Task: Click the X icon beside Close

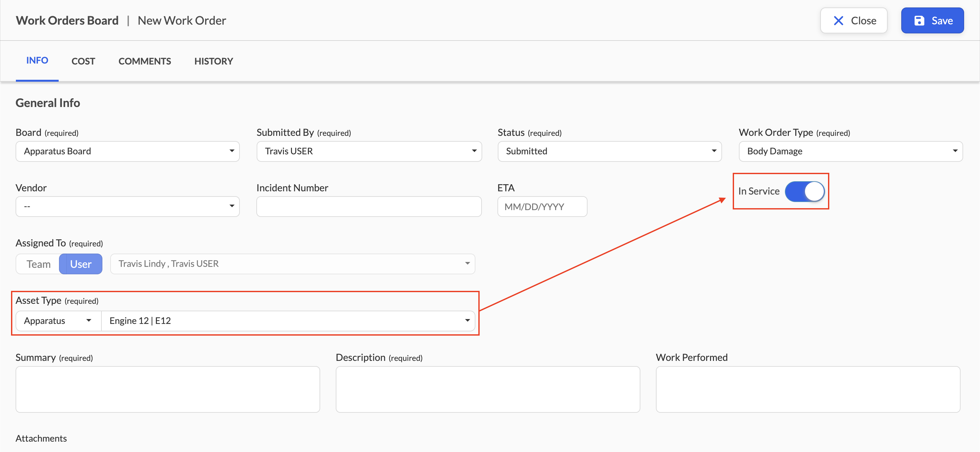Action: click(838, 20)
